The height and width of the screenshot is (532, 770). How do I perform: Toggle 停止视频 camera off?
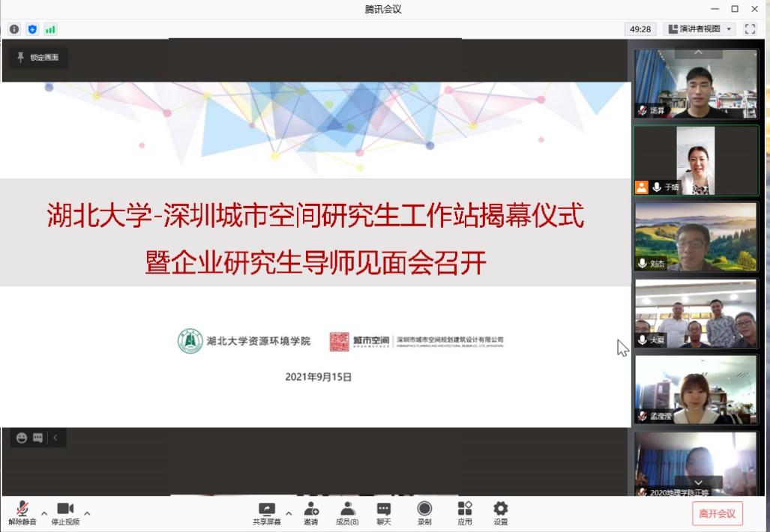[65, 513]
